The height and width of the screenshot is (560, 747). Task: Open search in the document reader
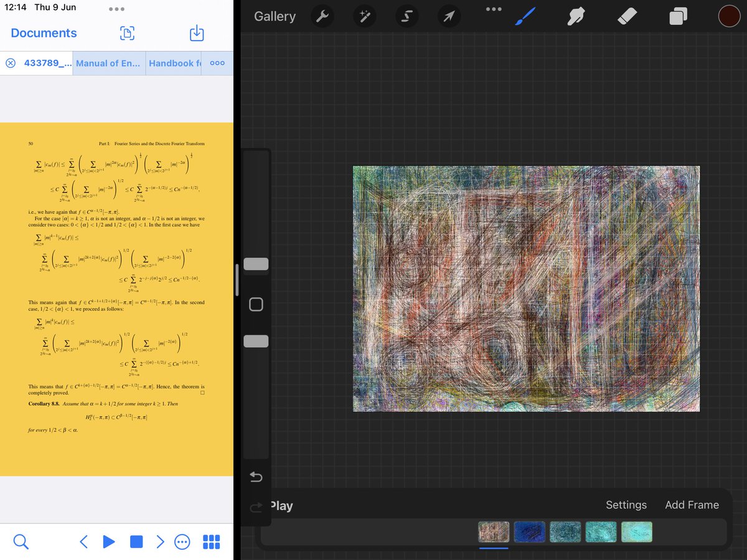tap(21, 542)
